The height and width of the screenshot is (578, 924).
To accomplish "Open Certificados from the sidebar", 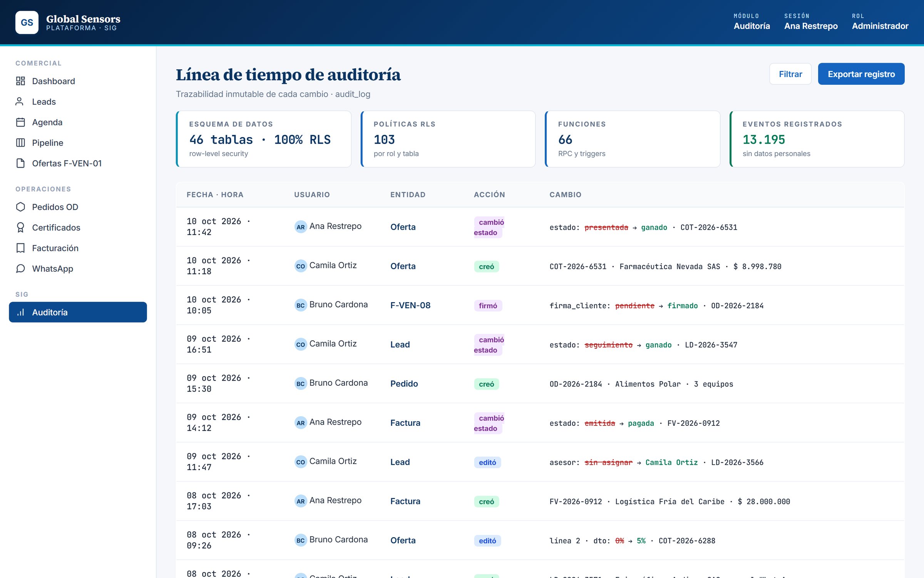I will [78, 227].
